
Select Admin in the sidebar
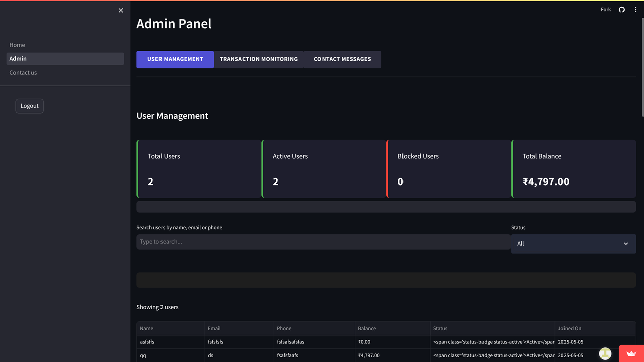65,59
